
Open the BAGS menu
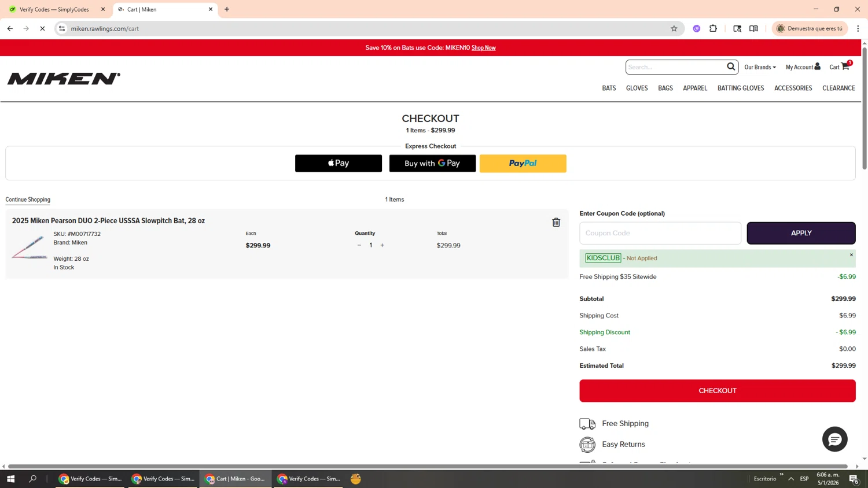665,88
